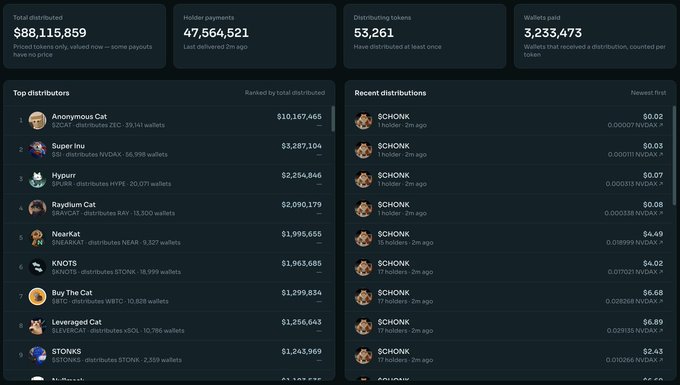680x385 pixels.
Task: Open the 0.000313 NVDAX transaction link
Action: click(x=634, y=184)
